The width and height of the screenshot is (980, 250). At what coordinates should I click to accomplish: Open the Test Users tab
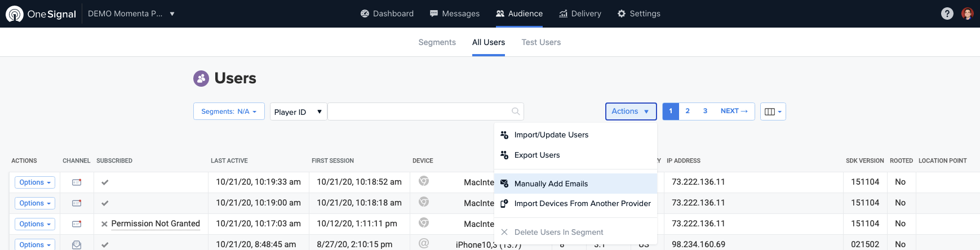541,42
